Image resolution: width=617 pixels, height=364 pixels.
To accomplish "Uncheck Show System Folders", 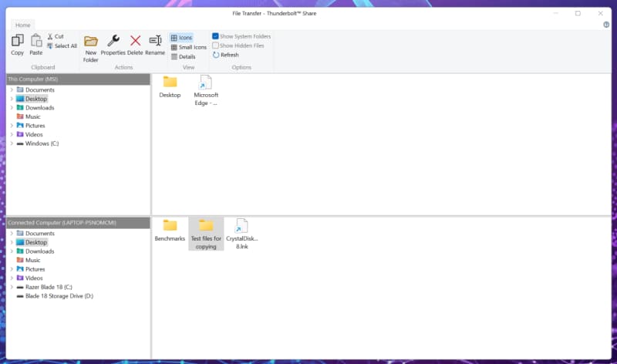I will pyautogui.click(x=216, y=36).
